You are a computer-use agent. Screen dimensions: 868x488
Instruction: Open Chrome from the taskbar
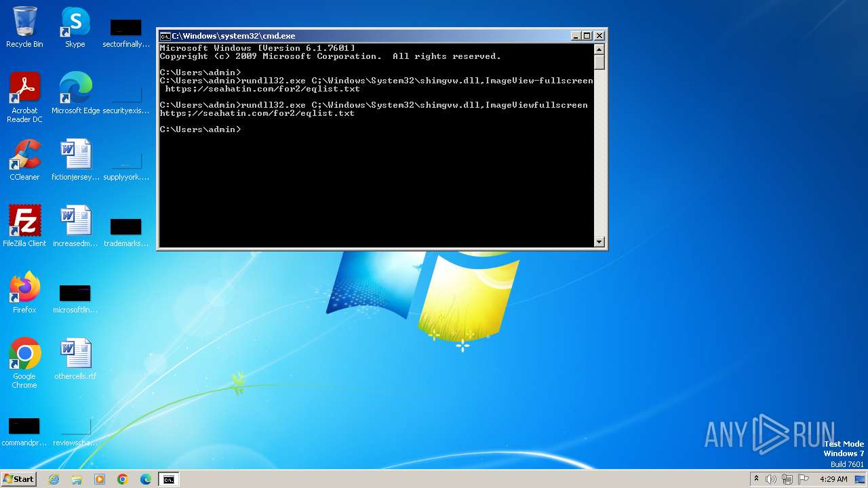tap(123, 479)
